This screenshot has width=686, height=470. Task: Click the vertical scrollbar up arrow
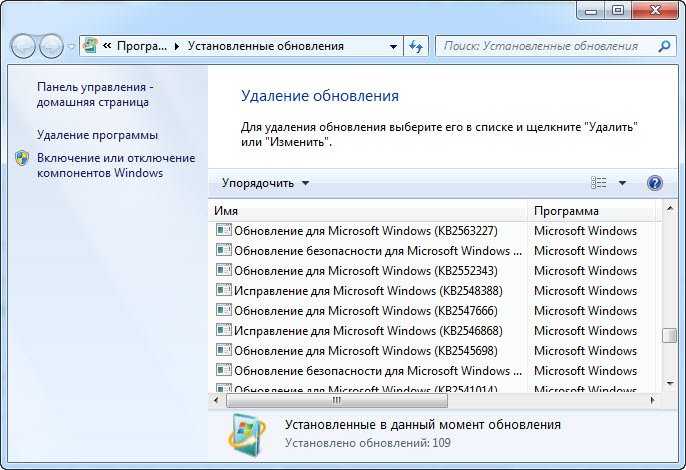pos(669,209)
